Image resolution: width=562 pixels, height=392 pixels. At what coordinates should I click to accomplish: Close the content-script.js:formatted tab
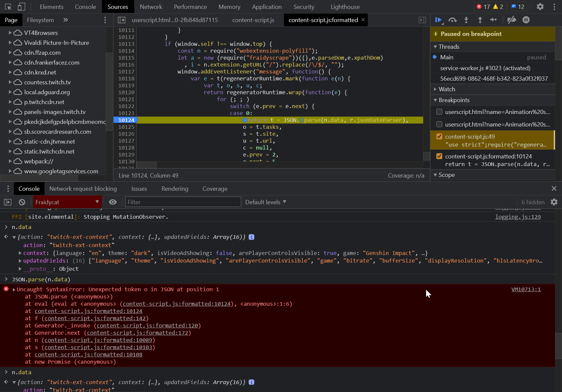(363, 20)
